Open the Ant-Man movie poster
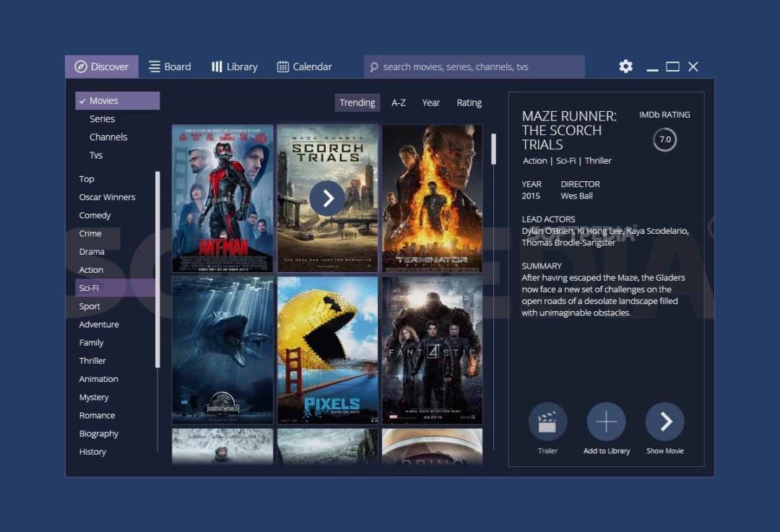780x532 pixels. click(222, 199)
